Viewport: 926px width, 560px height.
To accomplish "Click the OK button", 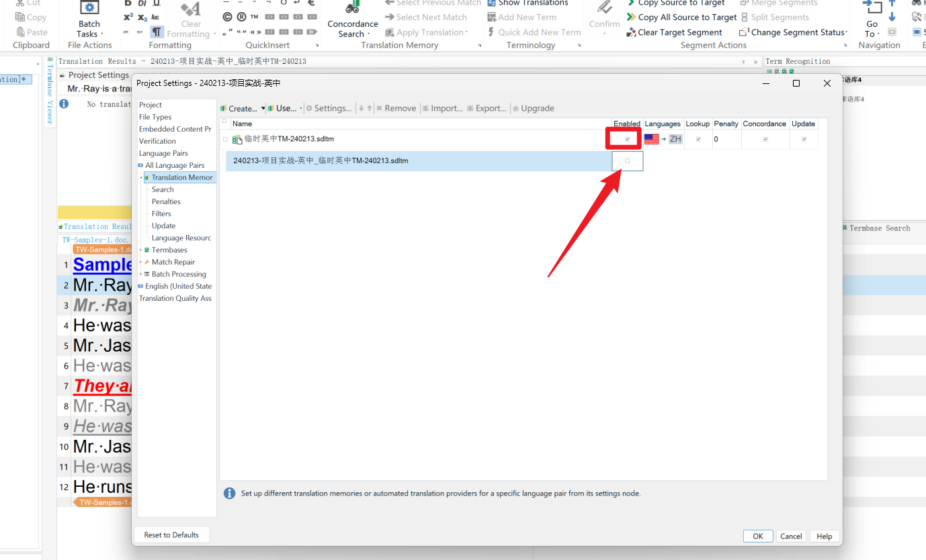I will pyautogui.click(x=758, y=536).
